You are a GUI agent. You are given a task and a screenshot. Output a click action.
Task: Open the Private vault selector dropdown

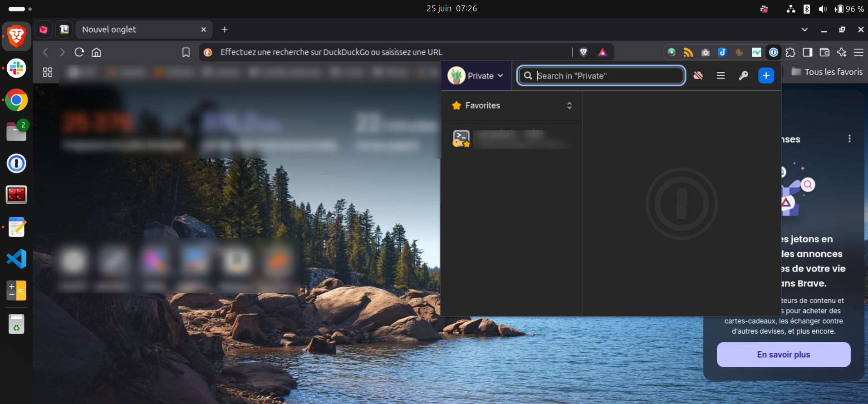tap(476, 76)
